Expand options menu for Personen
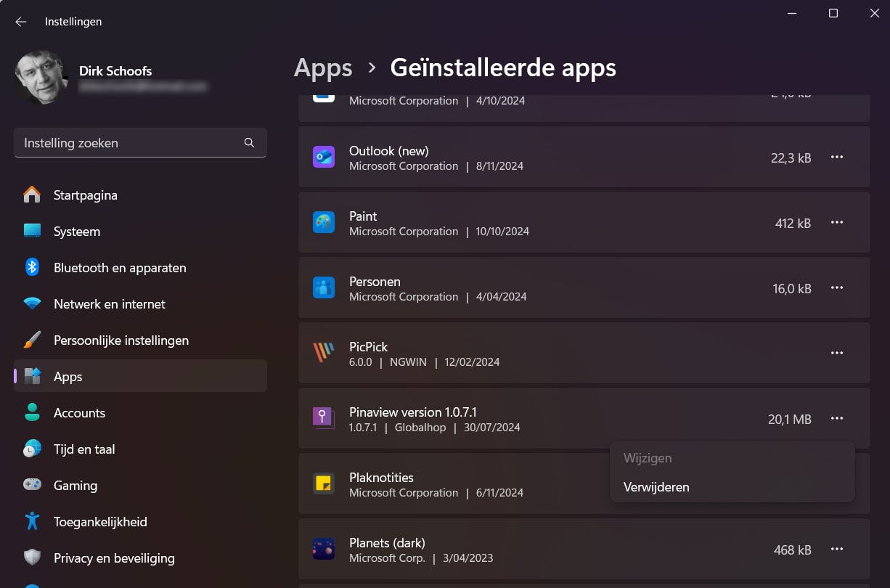 point(837,288)
